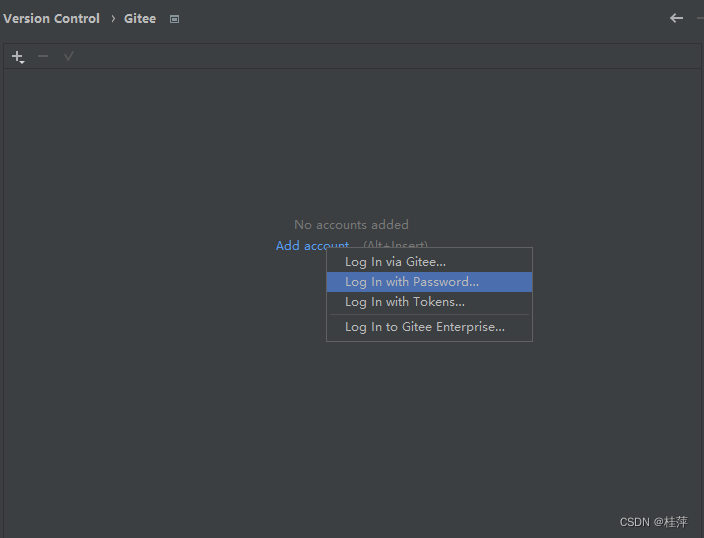
Task: Click the back arrow navigation icon
Action: 676,18
